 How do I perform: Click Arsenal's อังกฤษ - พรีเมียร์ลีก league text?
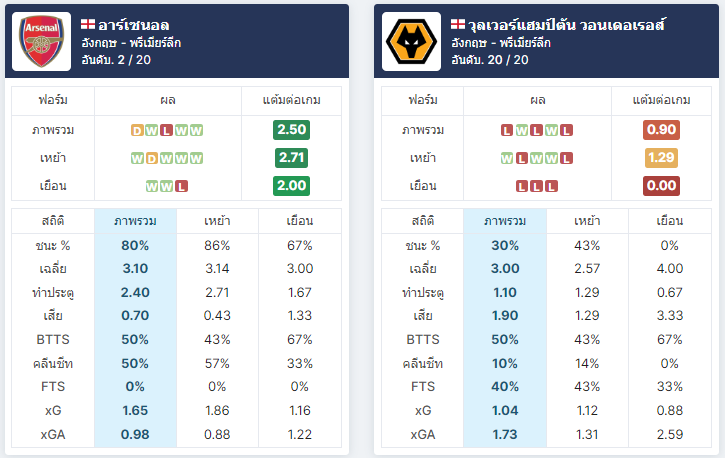click(131, 43)
